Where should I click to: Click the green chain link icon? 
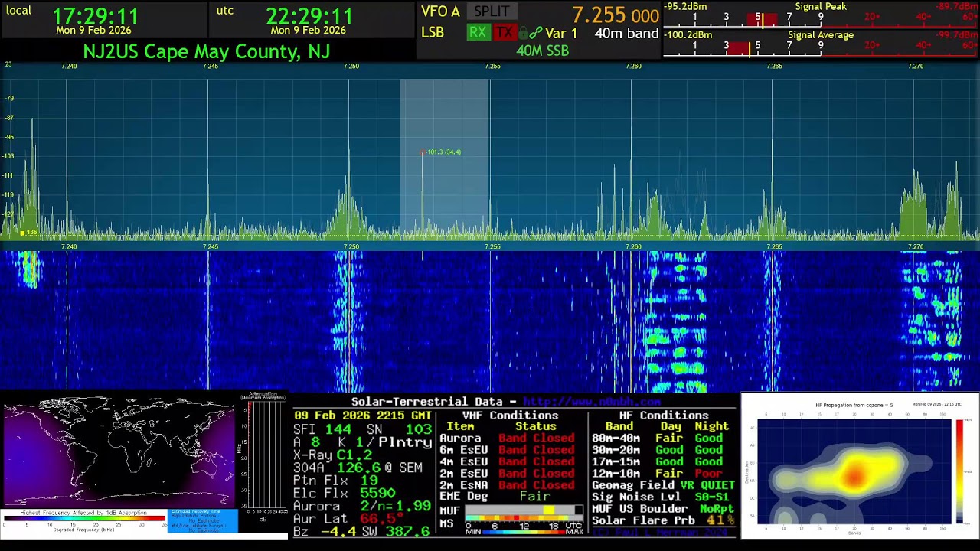(x=537, y=34)
